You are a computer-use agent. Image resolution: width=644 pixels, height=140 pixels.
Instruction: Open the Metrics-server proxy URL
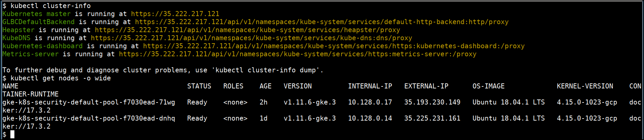coord(298,54)
